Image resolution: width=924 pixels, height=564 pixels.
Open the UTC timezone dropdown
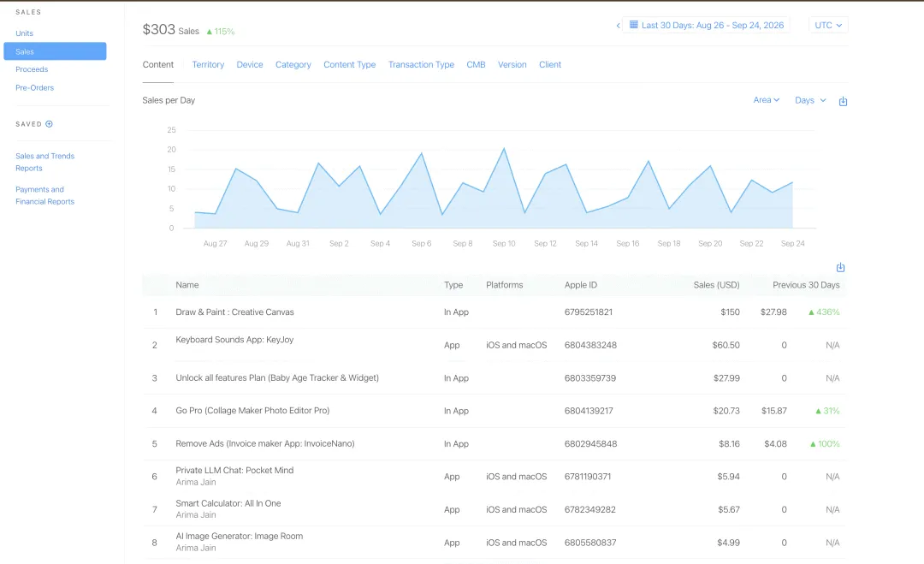coord(828,26)
